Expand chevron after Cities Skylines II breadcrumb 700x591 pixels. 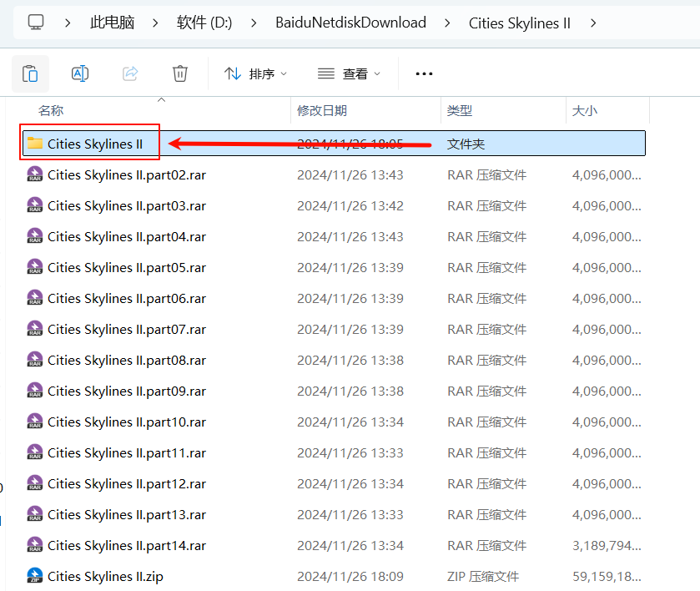click(x=593, y=23)
